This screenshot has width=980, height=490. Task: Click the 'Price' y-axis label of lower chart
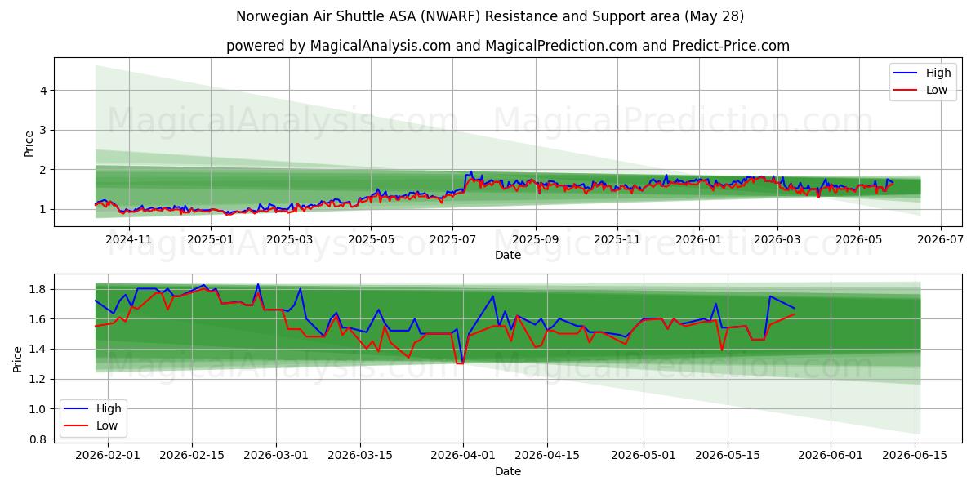[x=18, y=359]
